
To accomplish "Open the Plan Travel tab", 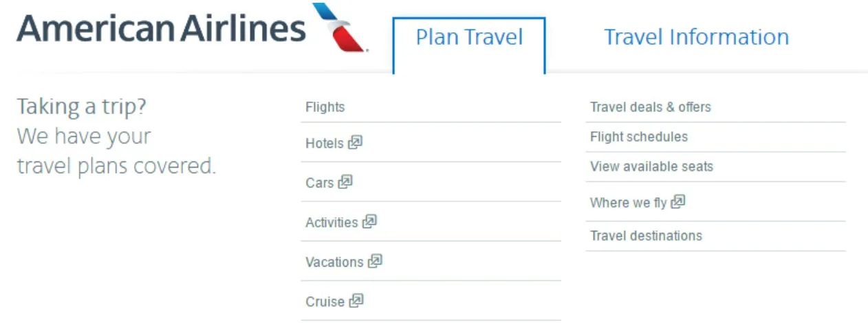I will tap(469, 38).
